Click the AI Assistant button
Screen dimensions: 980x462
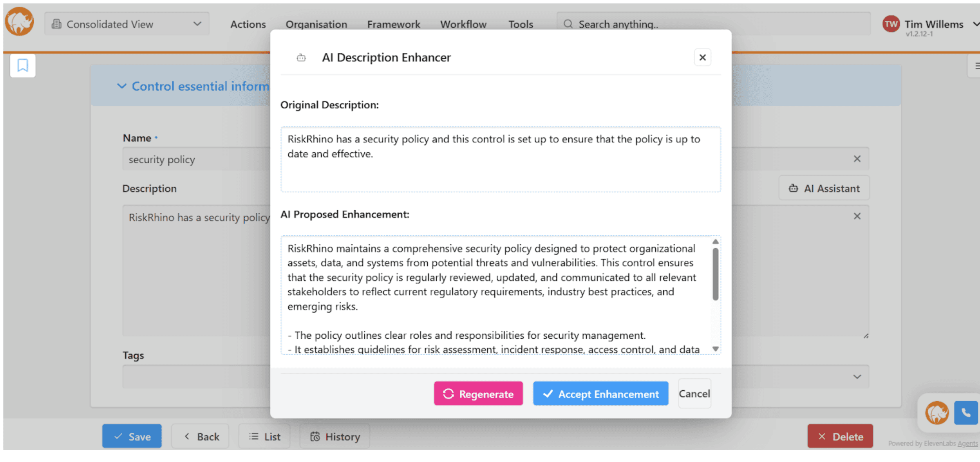coord(824,188)
